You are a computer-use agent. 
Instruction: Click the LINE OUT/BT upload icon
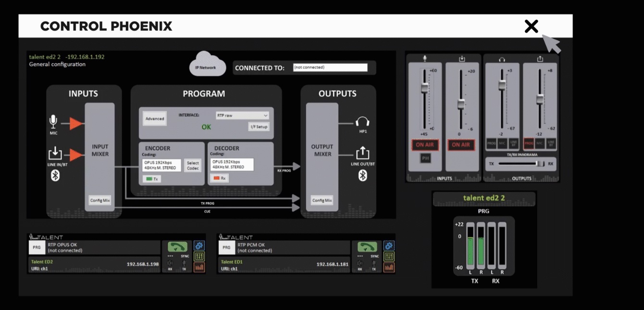[x=362, y=154]
